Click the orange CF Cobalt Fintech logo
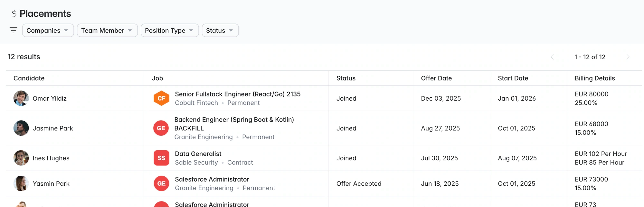The width and height of the screenshot is (644, 207). point(161,98)
